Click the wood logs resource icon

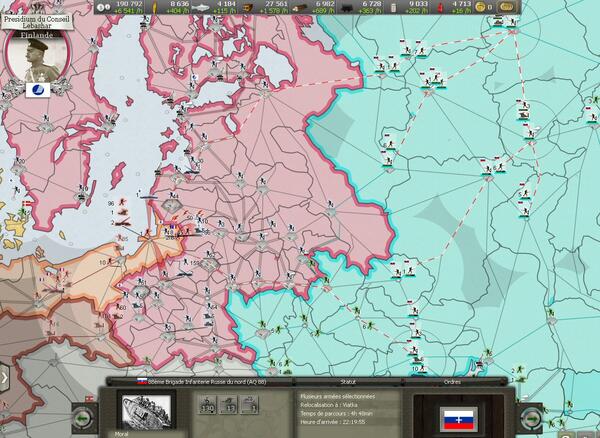[299, 7]
